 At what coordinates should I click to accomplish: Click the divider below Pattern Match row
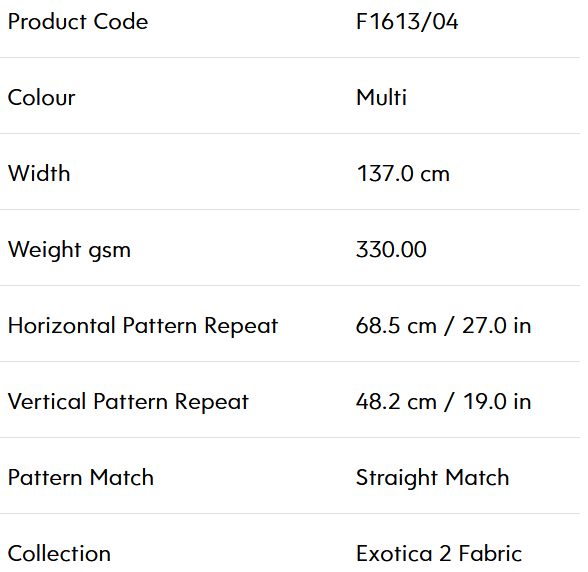[x=290, y=513]
